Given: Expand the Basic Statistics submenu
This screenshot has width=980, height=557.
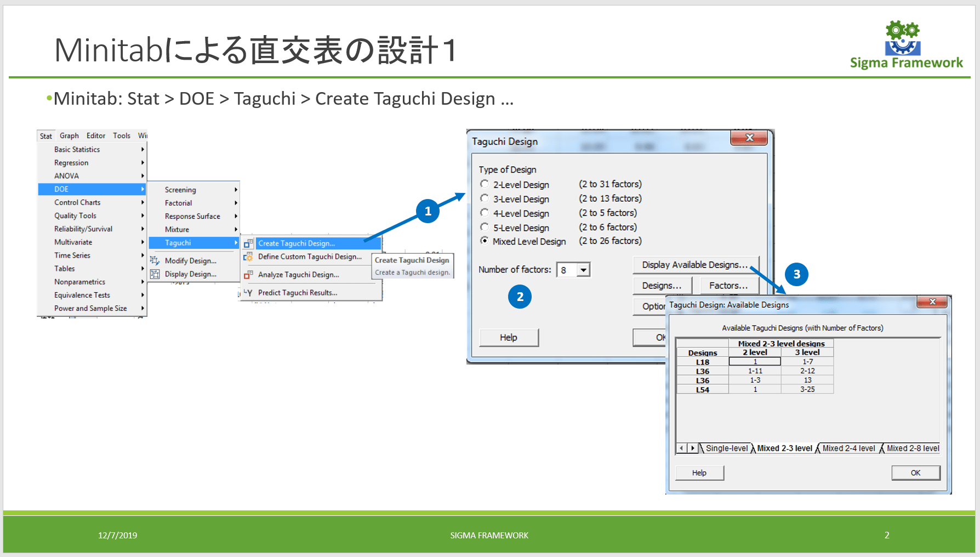Looking at the screenshot, I should (x=77, y=149).
